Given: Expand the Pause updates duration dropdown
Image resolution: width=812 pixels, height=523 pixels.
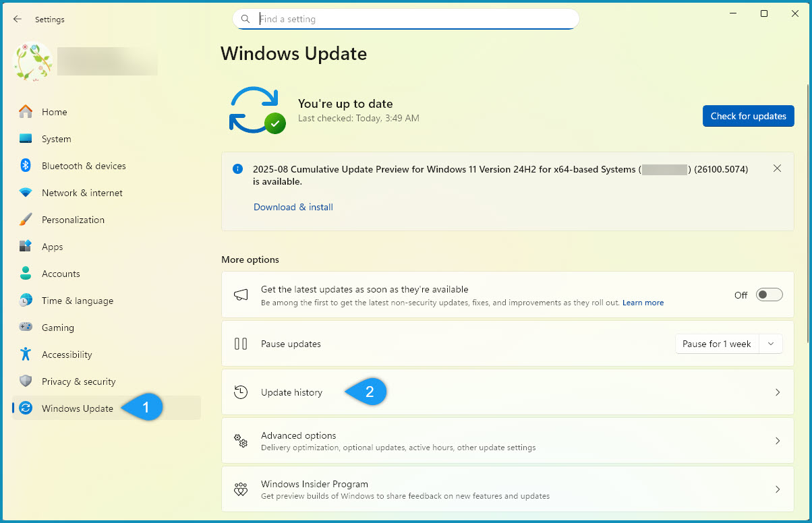Looking at the screenshot, I should (x=771, y=344).
